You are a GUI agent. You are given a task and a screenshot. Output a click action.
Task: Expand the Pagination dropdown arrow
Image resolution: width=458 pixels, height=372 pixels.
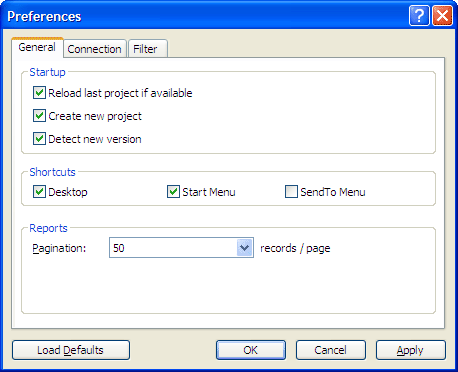244,248
